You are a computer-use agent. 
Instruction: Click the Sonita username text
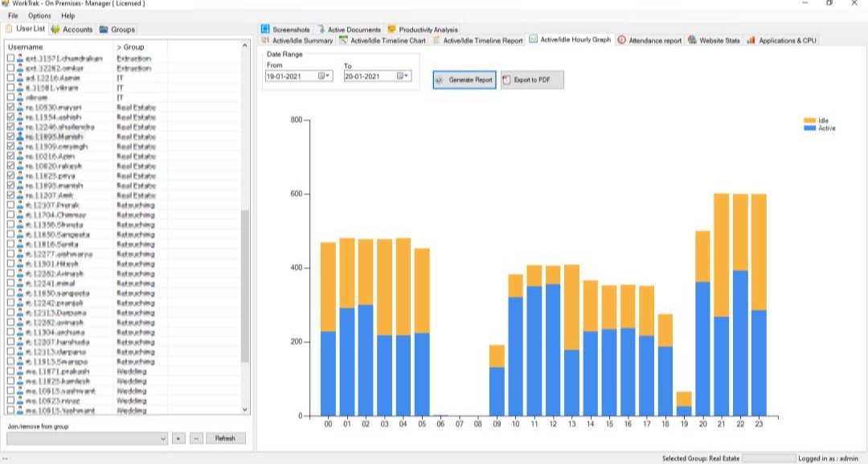coord(52,244)
